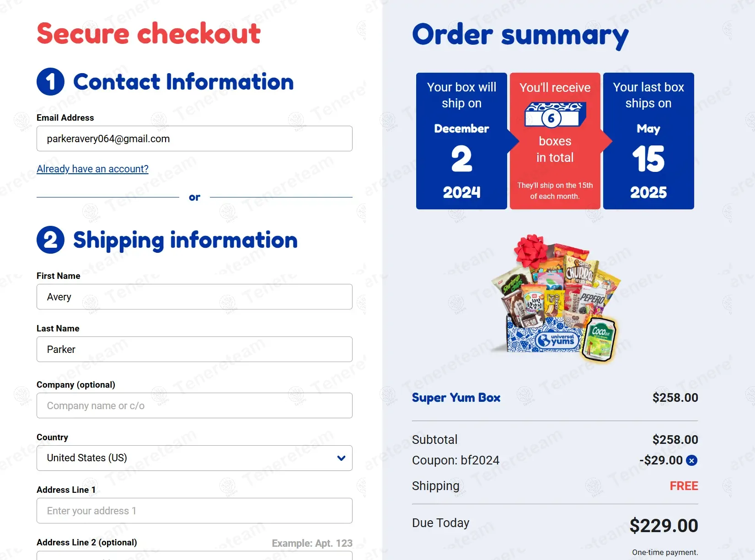Click the Address Line 1 field

194,511
